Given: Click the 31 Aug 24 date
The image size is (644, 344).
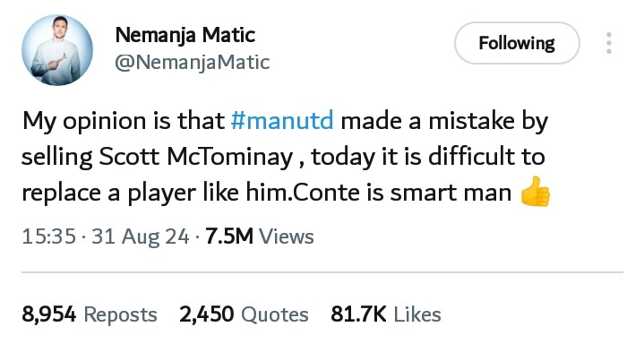Looking at the screenshot, I should (x=141, y=237).
